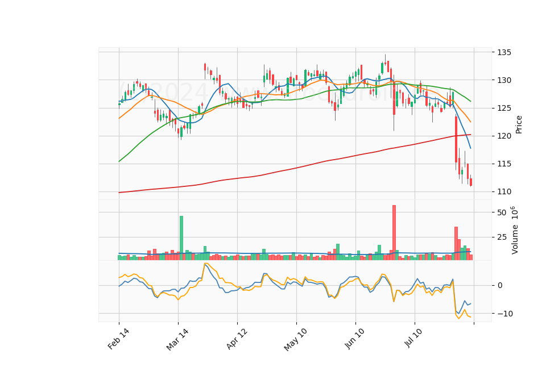Click the Mar 14 date label

(x=177, y=339)
